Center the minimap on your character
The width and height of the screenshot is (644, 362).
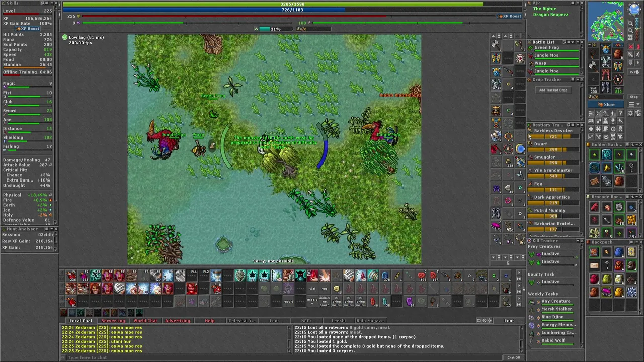coord(631,37)
